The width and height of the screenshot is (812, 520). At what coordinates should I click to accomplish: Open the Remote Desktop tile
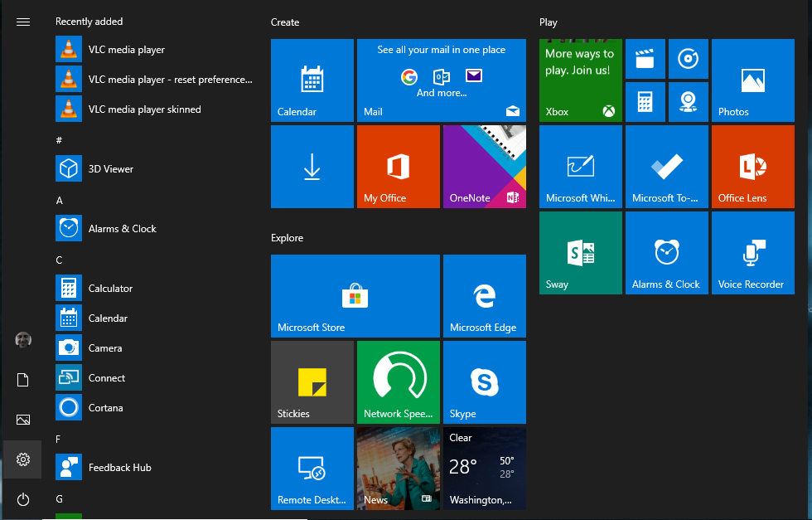click(312, 469)
